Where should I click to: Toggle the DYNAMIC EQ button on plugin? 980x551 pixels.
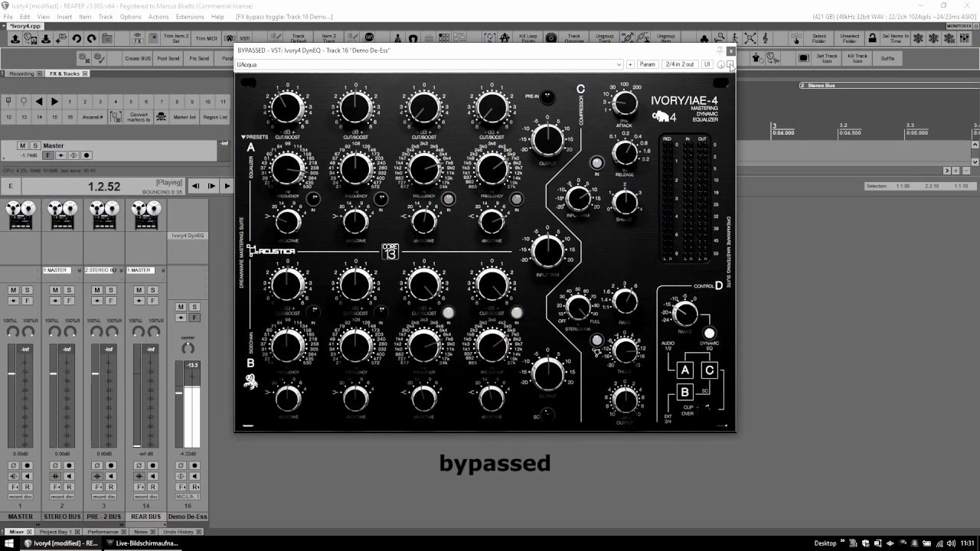click(709, 333)
